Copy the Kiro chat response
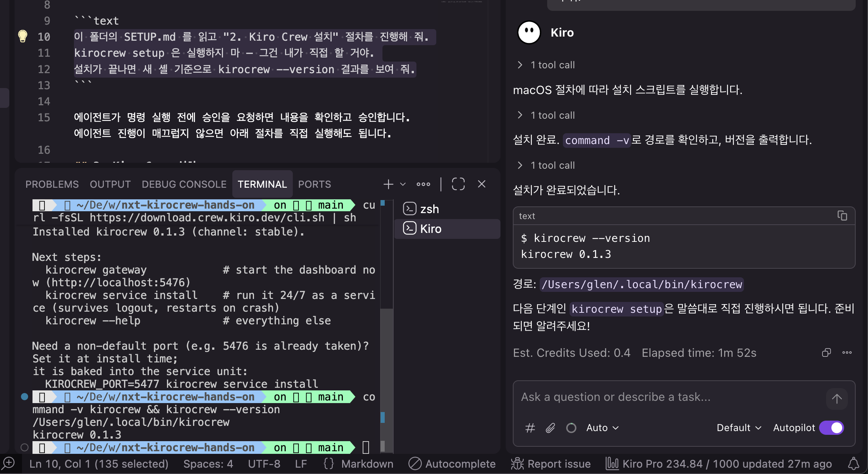Viewport: 868px width, 474px height. (827, 353)
